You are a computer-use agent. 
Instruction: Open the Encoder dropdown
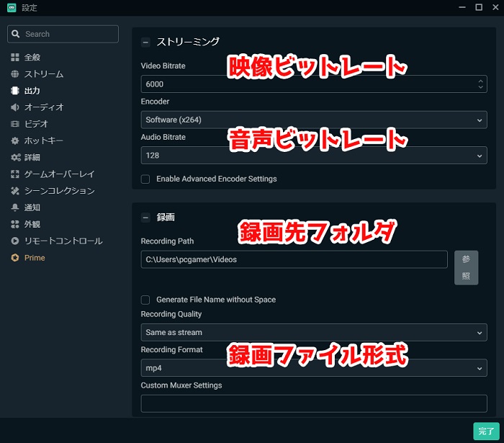[x=313, y=120]
